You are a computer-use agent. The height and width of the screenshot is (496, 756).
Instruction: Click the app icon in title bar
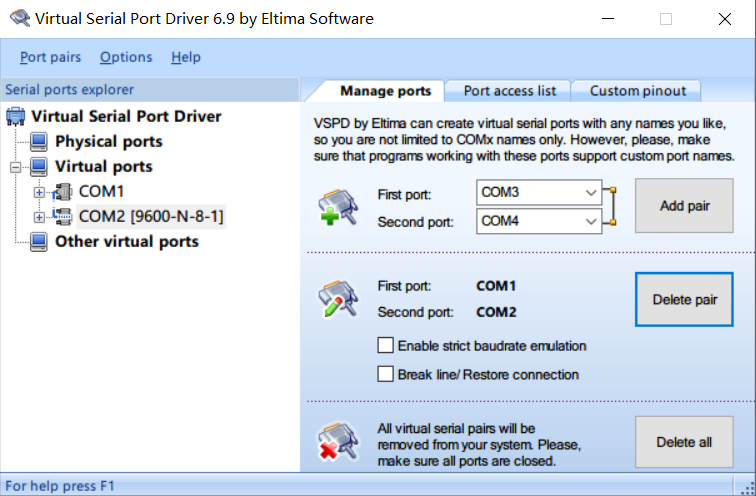[x=20, y=18]
